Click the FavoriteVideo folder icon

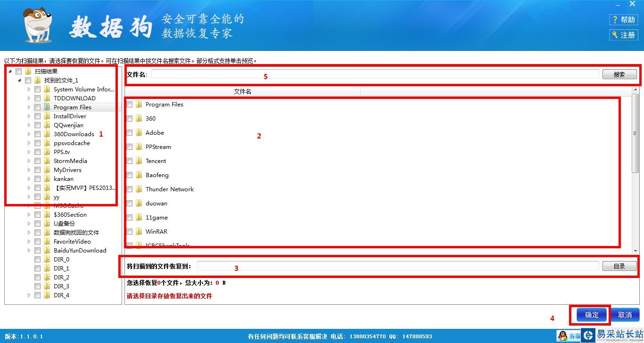[x=47, y=242]
